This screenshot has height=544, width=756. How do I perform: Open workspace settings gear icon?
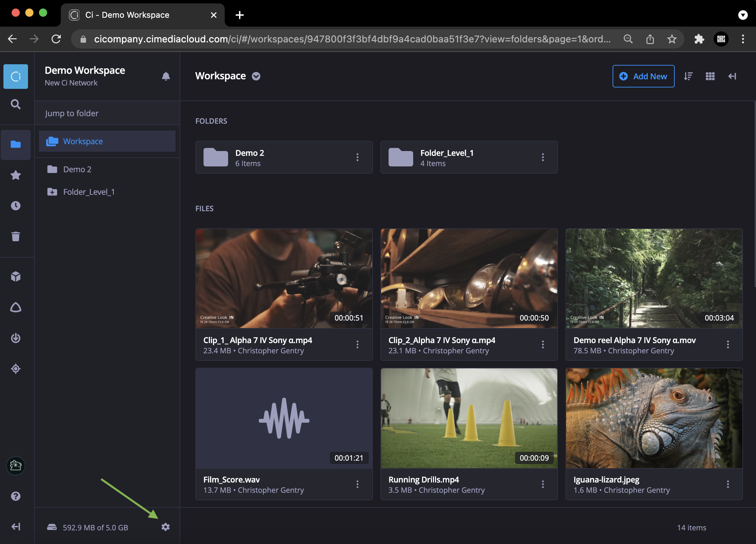click(x=166, y=527)
